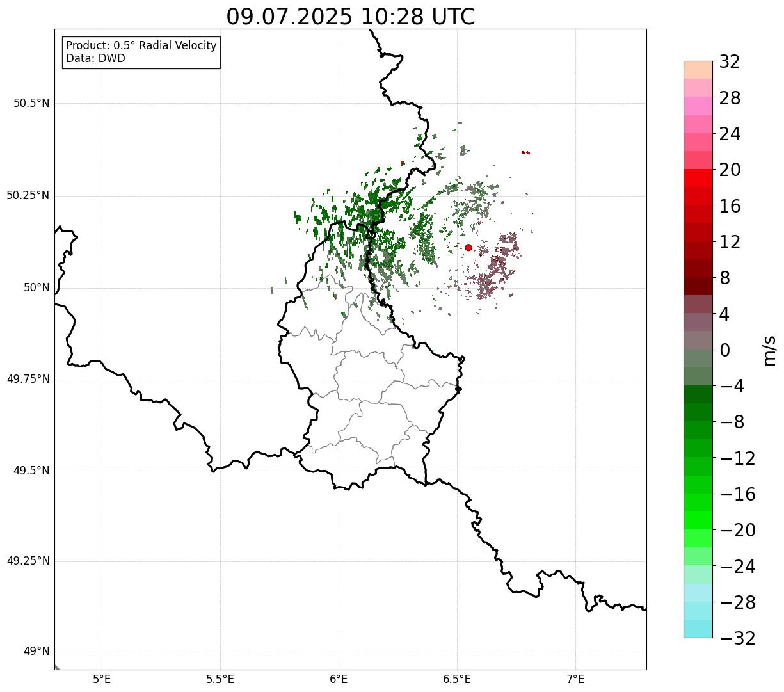Image resolution: width=784 pixels, height=692 pixels.
Task: Click the colorbar tick label −20
Action: click(737, 530)
